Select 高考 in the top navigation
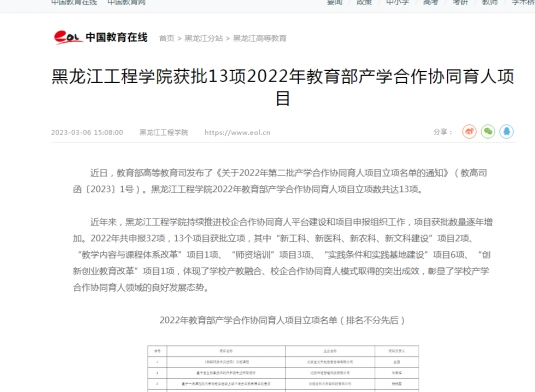535x392 pixels. click(431, 2)
